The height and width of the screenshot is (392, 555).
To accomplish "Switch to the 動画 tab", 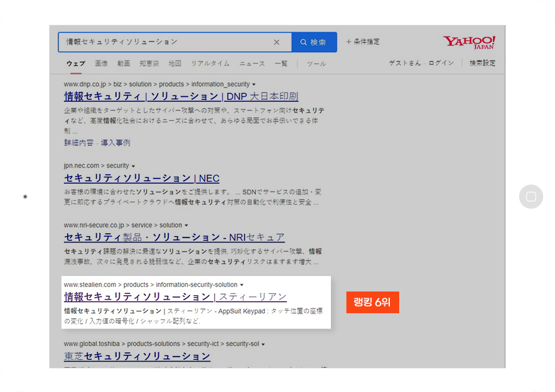I will (124, 64).
